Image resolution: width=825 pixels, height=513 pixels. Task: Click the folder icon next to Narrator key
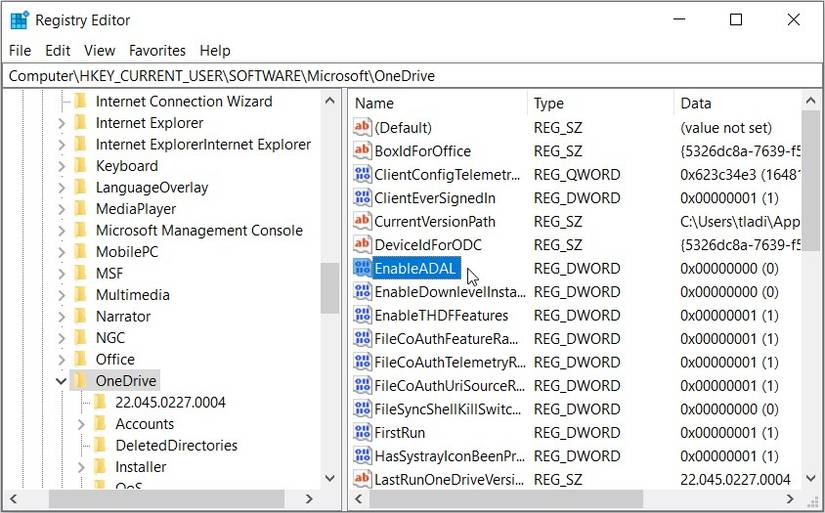(81, 316)
